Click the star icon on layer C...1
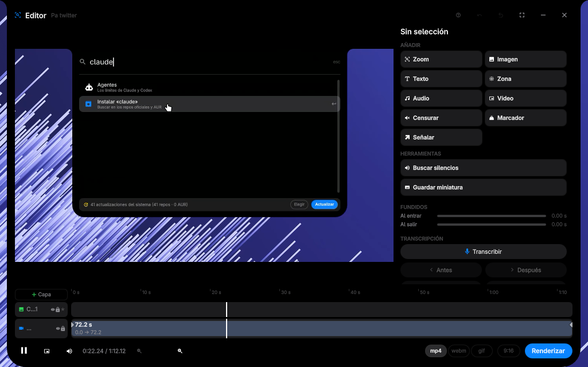This screenshot has width=588, height=367. tap(63, 310)
